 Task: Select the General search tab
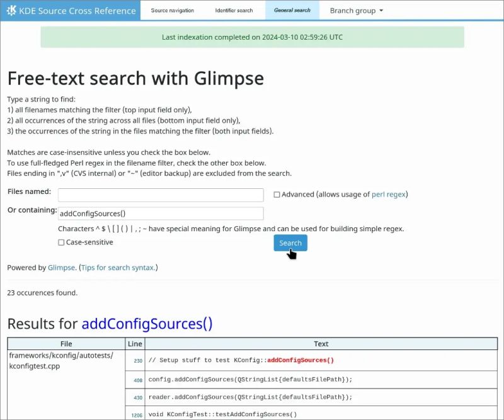point(292,10)
